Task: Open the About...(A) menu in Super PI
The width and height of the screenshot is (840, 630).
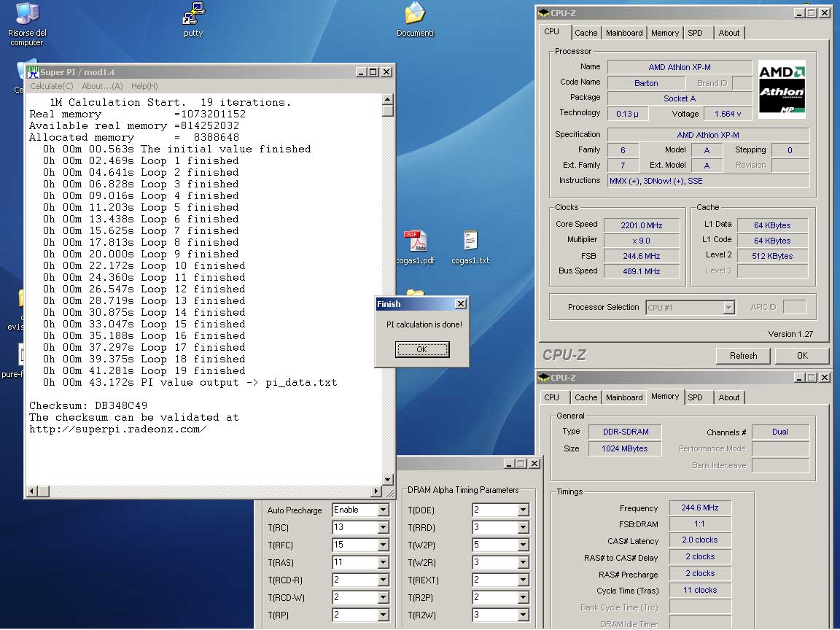Action: pyautogui.click(x=102, y=86)
